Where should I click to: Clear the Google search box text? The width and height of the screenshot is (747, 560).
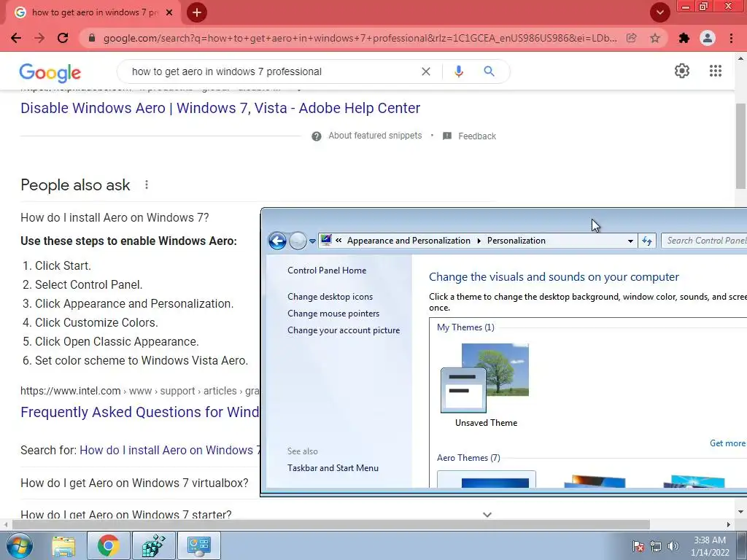pyautogui.click(x=426, y=71)
